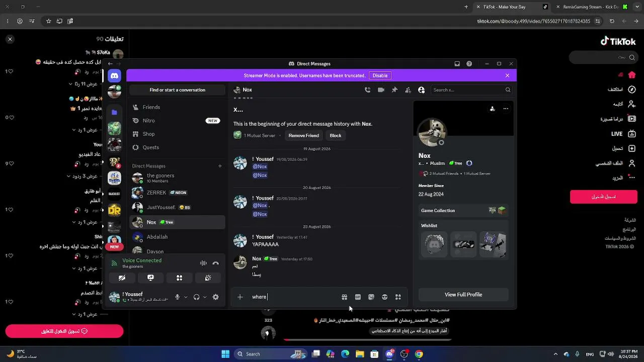Disconnect from the voice channel
Image resolution: width=644 pixels, height=362 pixels.
click(215, 263)
